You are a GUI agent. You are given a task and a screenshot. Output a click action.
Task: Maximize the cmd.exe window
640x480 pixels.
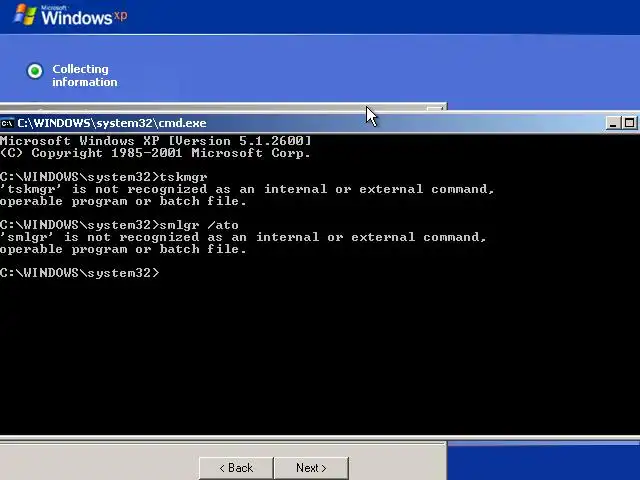tap(629, 123)
